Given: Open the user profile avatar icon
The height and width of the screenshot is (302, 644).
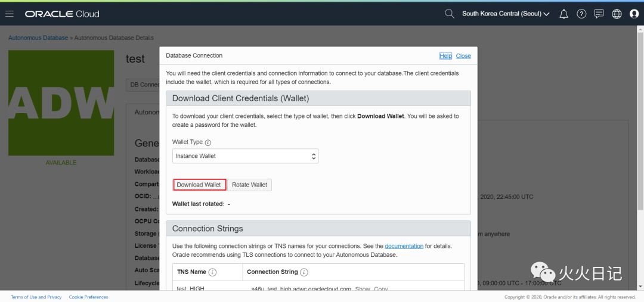Looking at the screenshot, I should 634,14.
